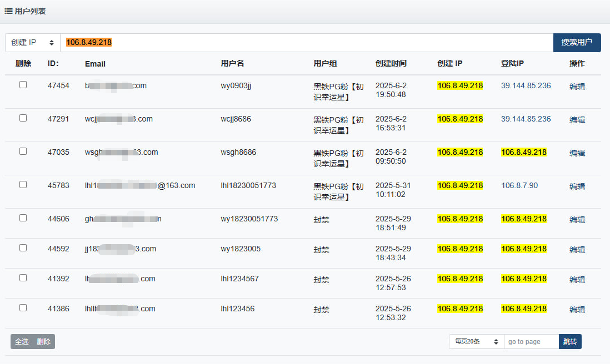Click the 创建 IP column header
Image resolution: width=610 pixels, height=364 pixels.
pos(449,63)
